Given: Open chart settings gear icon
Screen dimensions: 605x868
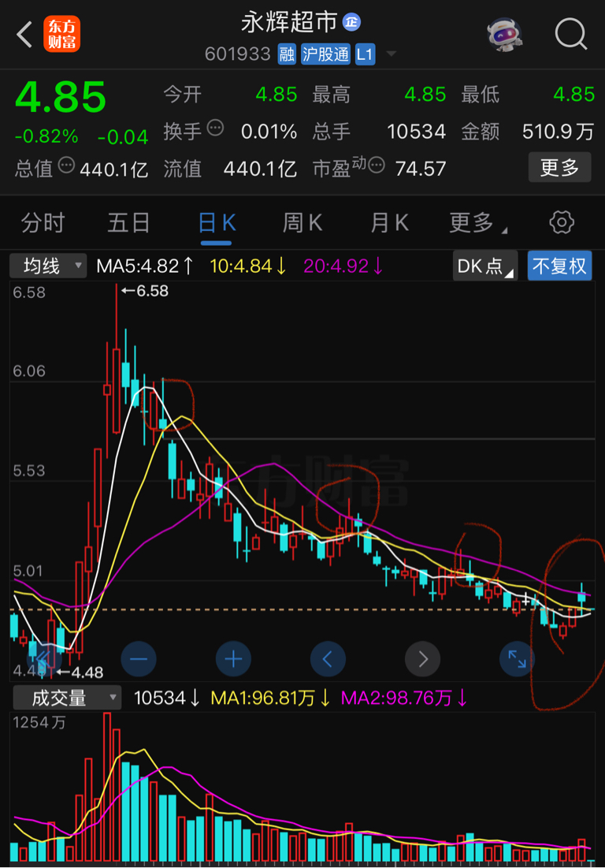Looking at the screenshot, I should pos(562,222).
